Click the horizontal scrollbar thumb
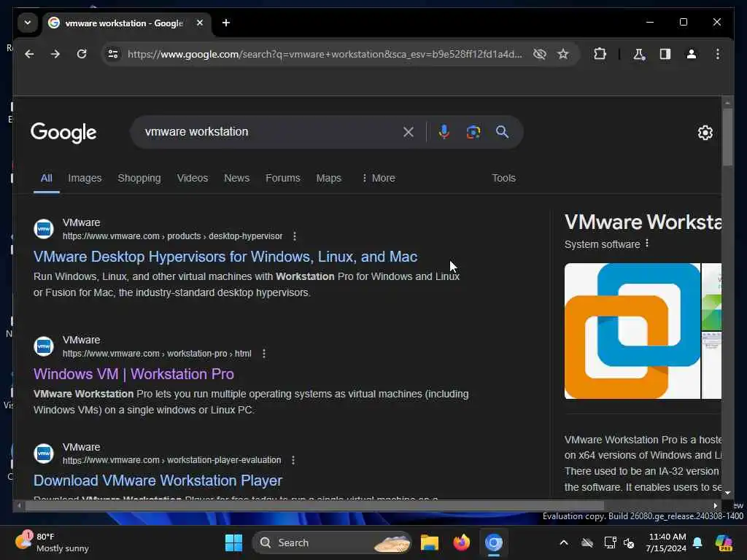Screen dimensions: 747x560 click(x=314, y=506)
